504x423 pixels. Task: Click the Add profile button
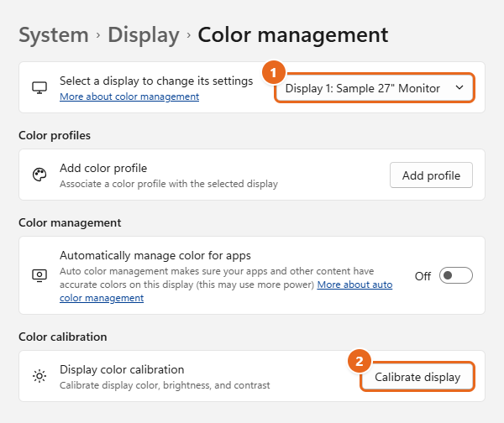point(431,175)
